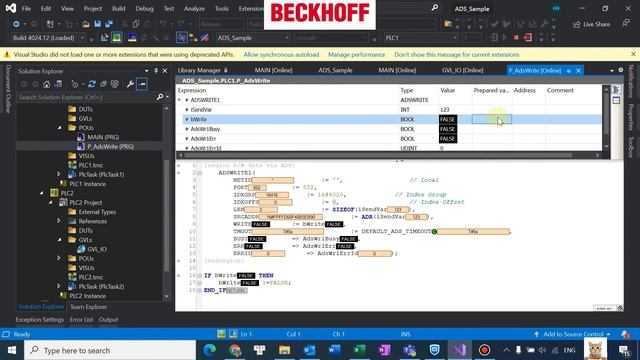The width and height of the screenshot is (640, 360).
Task: Click the Allow synchronous autoload link
Action: [x=281, y=54]
